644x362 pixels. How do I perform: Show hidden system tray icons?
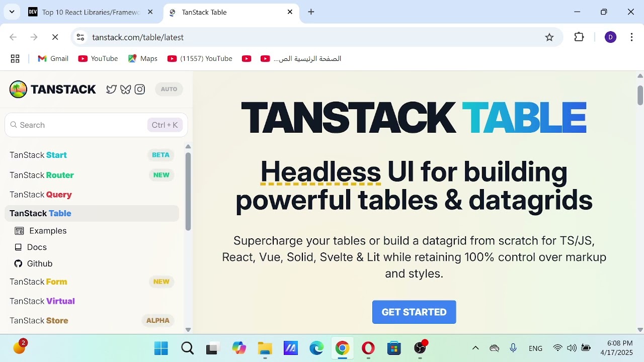tap(475, 348)
